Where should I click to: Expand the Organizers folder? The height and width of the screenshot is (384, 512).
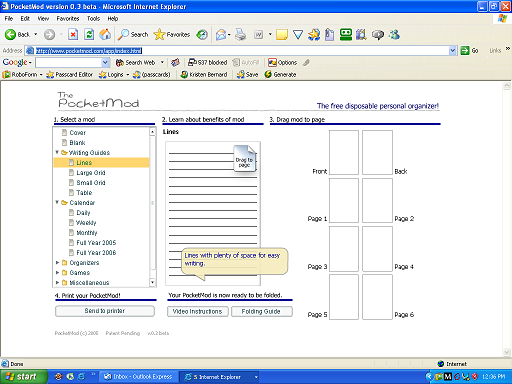57,263
